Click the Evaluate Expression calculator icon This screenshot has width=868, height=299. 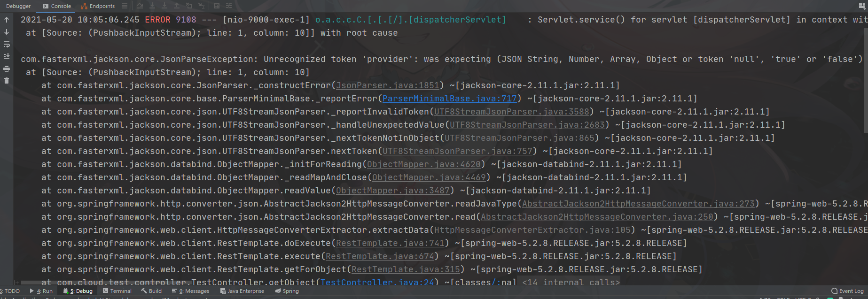[217, 6]
